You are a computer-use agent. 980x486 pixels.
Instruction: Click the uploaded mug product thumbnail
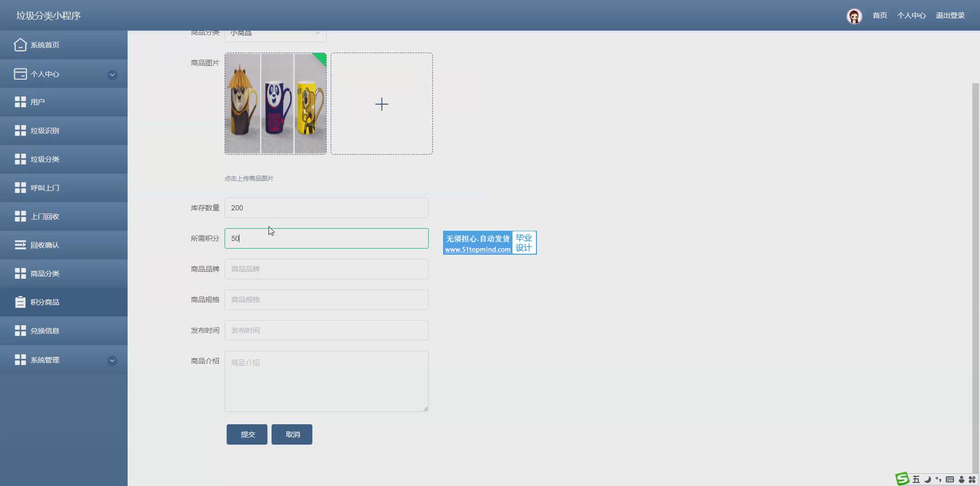pos(275,104)
